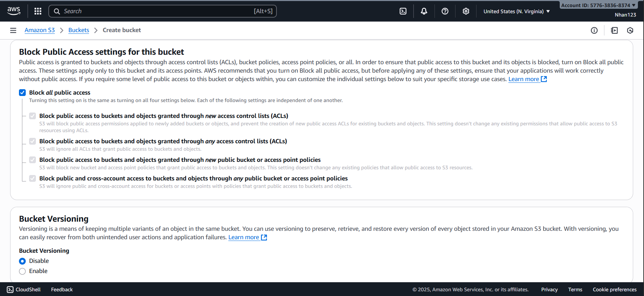
Task: Open CloudShell in the footer
Action: pos(24,290)
